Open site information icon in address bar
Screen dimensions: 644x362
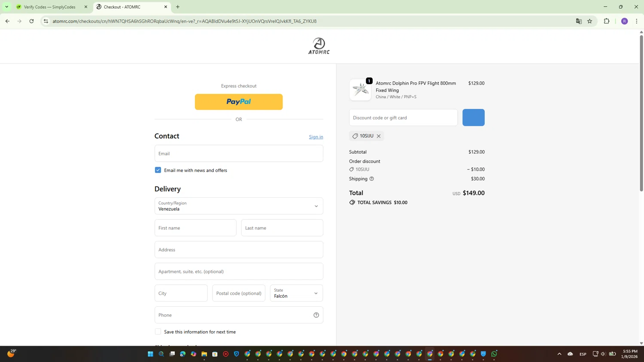pyautogui.click(x=46, y=21)
